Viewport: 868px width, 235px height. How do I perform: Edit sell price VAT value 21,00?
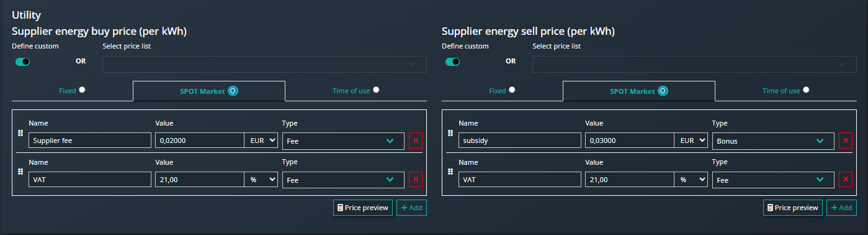630,180
